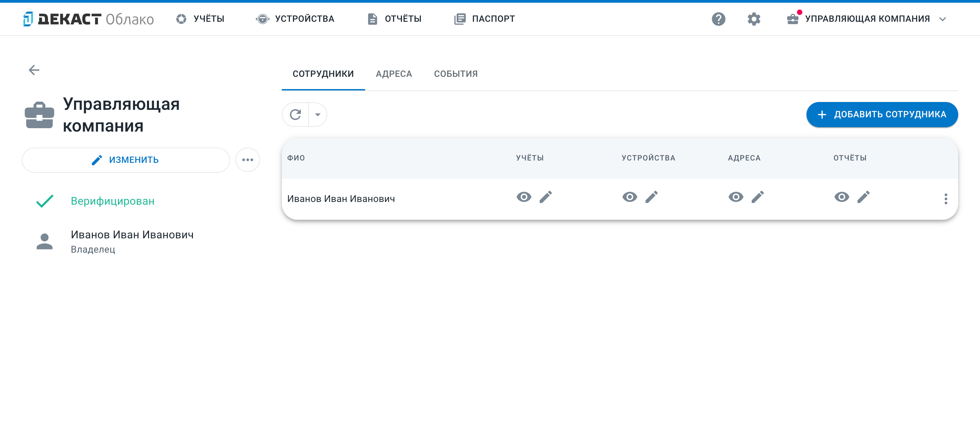Open settings via the gear icon
The height and width of the screenshot is (442, 980).
[754, 19]
